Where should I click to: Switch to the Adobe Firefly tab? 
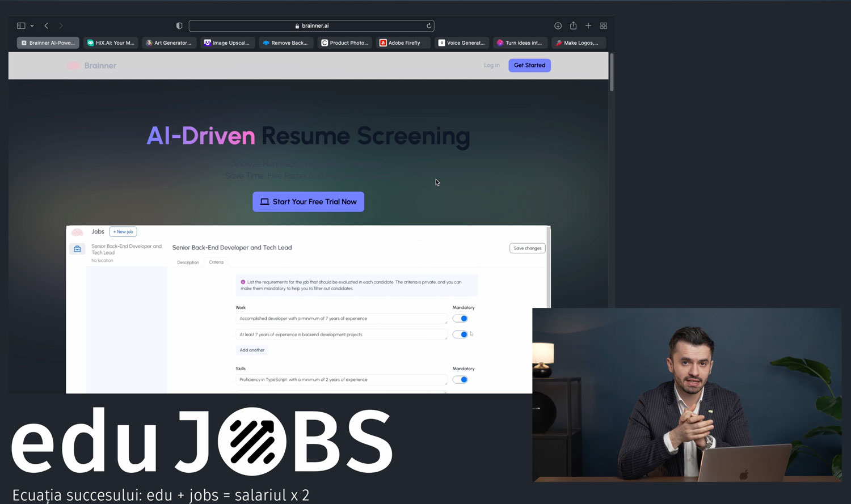(403, 43)
